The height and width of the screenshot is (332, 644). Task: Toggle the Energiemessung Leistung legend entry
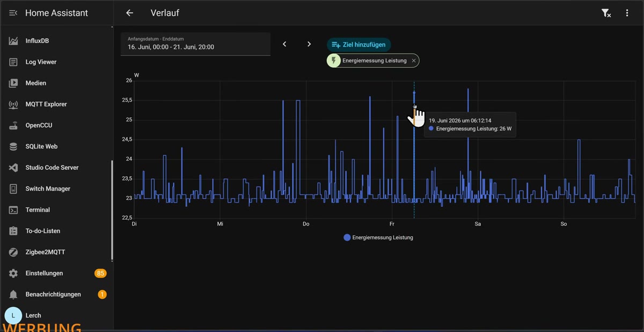378,237
